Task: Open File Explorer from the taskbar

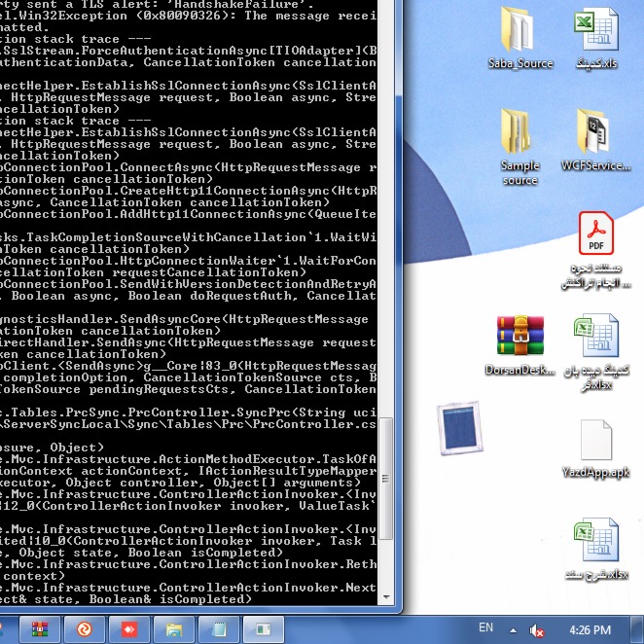Action: 175,630
